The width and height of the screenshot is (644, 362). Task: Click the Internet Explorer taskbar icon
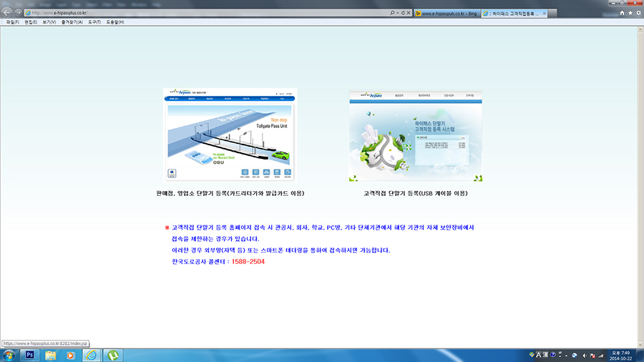[92, 354]
